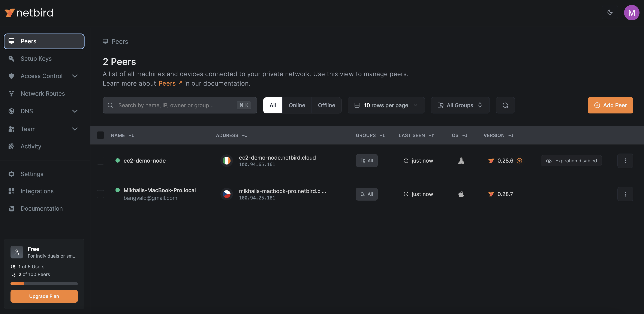Click the update available icon beside 0.28.6
Viewport: 644px width, 314px height.
(x=519, y=161)
